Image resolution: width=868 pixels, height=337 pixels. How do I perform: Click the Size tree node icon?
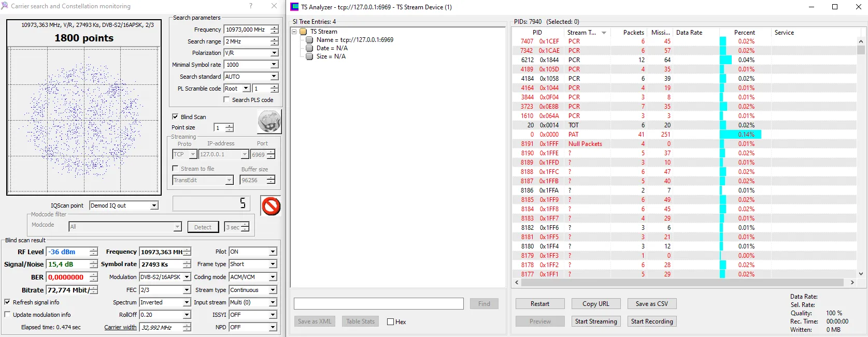[x=309, y=56]
